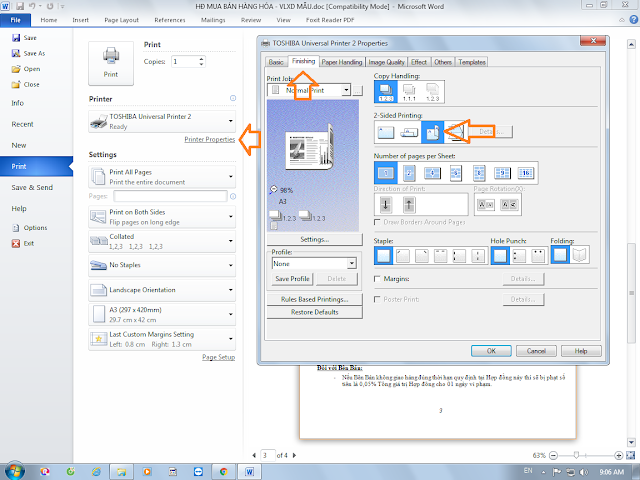
Task: Open the Image Quality tab
Action: tap(386, 62)
